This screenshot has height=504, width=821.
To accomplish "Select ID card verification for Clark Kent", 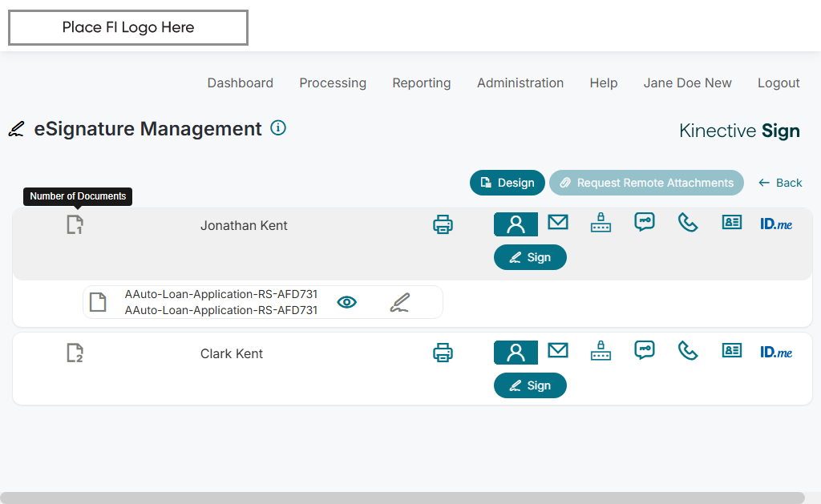I will click(731, 351).
